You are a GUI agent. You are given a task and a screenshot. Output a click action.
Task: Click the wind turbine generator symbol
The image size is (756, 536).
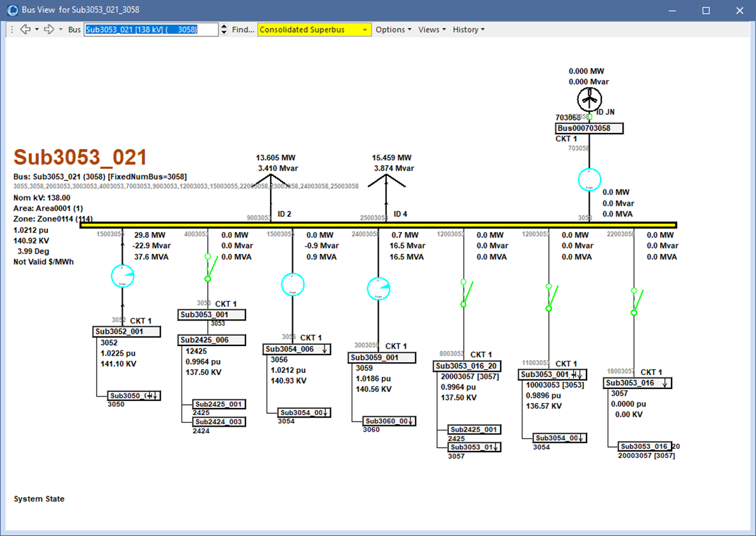click(589, 99)
